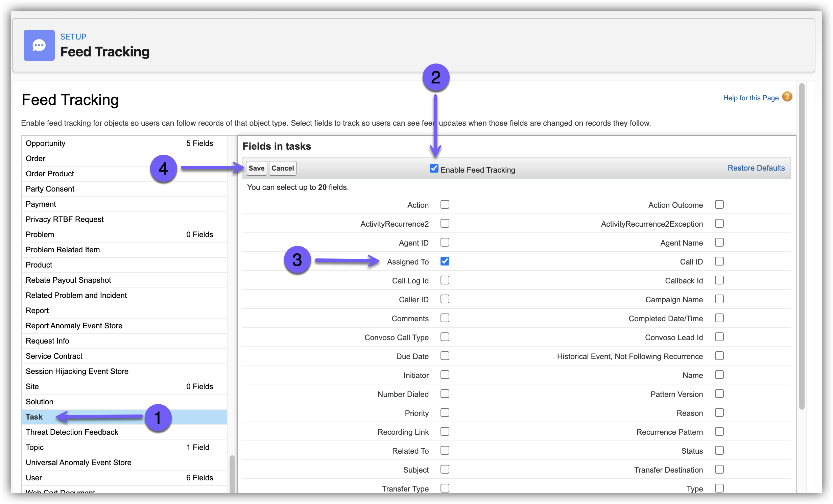Select the Task object row

coord(34,417)
